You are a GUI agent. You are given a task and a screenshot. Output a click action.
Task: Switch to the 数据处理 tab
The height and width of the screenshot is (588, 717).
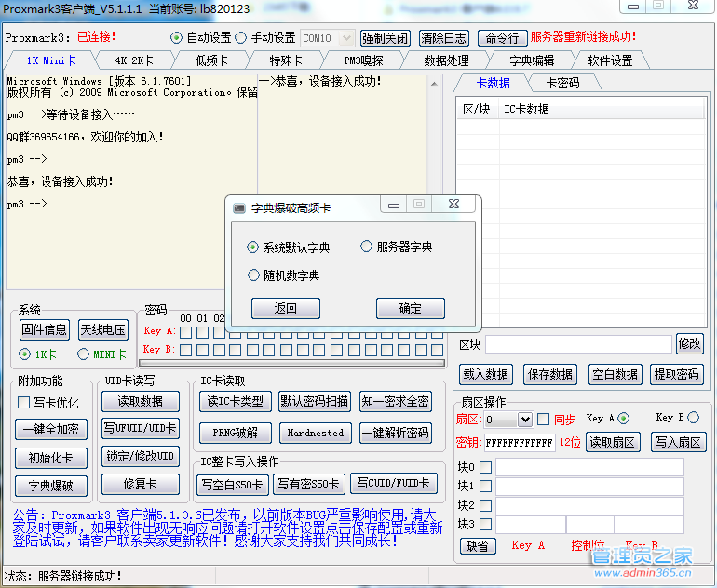(446, 60)
